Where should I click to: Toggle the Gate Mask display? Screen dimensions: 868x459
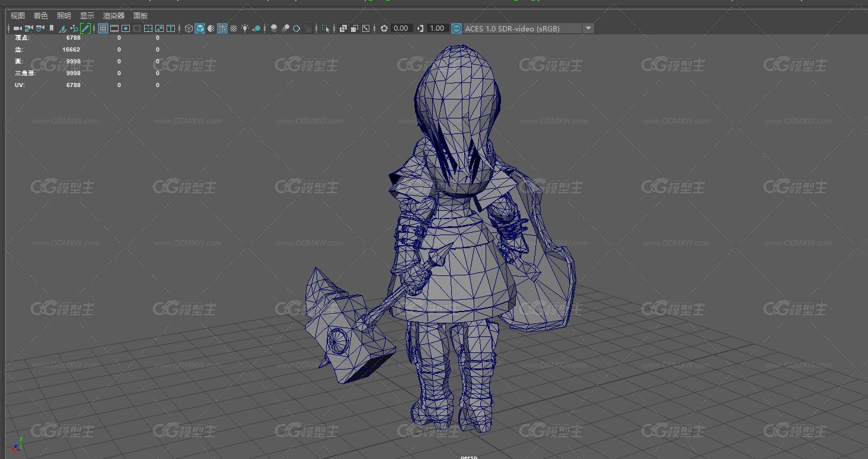137,28
